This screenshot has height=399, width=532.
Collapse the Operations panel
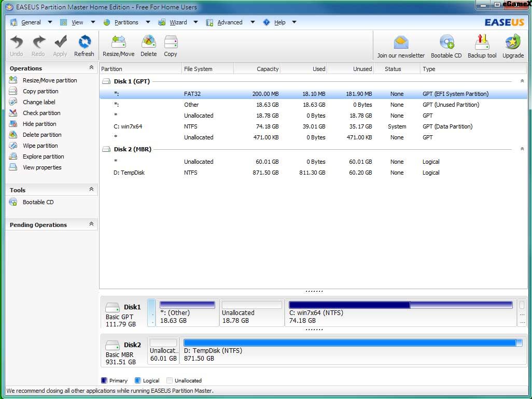(x=91, y=67)
